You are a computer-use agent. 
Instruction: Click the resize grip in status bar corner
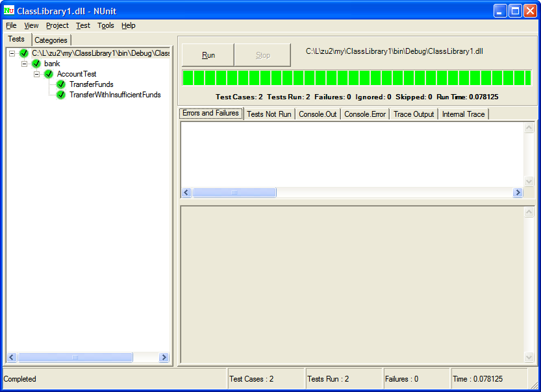(x=534, y=385)
